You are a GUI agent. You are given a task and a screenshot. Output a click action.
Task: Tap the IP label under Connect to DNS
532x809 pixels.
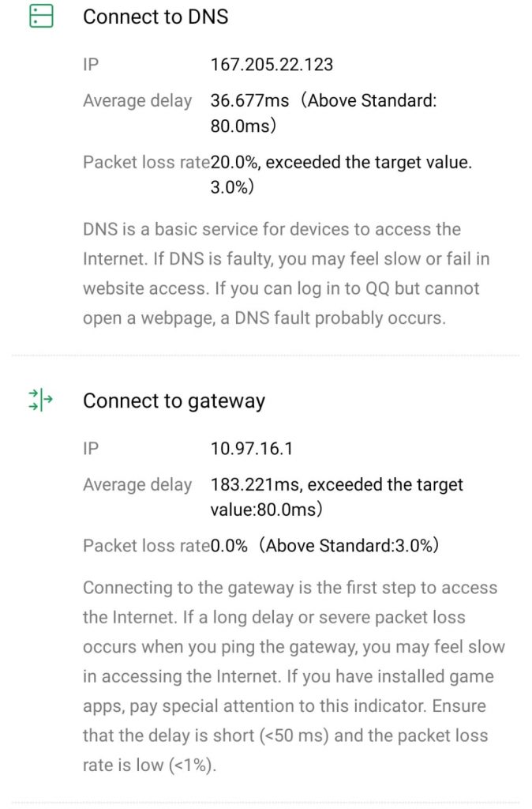click(91, 64)
